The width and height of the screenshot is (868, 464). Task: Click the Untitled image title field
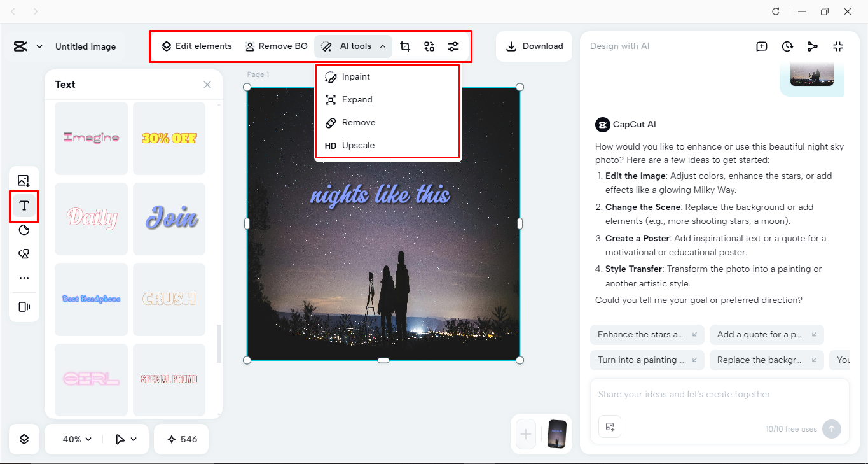(86, 46)
